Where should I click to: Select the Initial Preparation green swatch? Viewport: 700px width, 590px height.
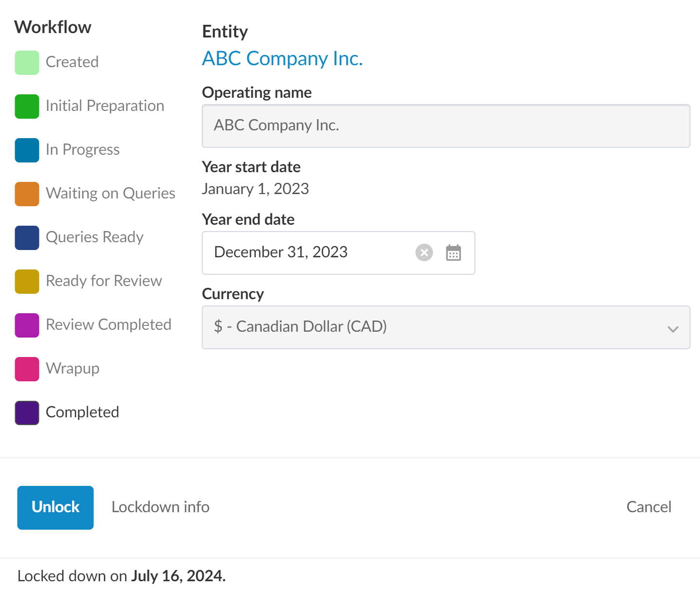[27, 107]
